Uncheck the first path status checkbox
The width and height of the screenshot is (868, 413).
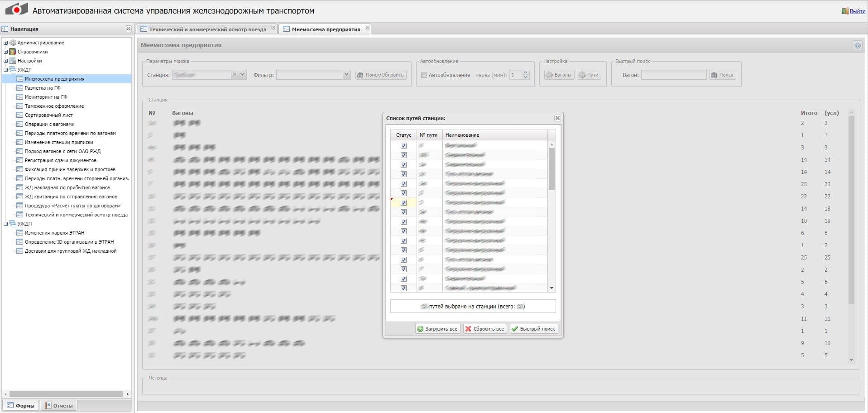(x=403, y=146)
